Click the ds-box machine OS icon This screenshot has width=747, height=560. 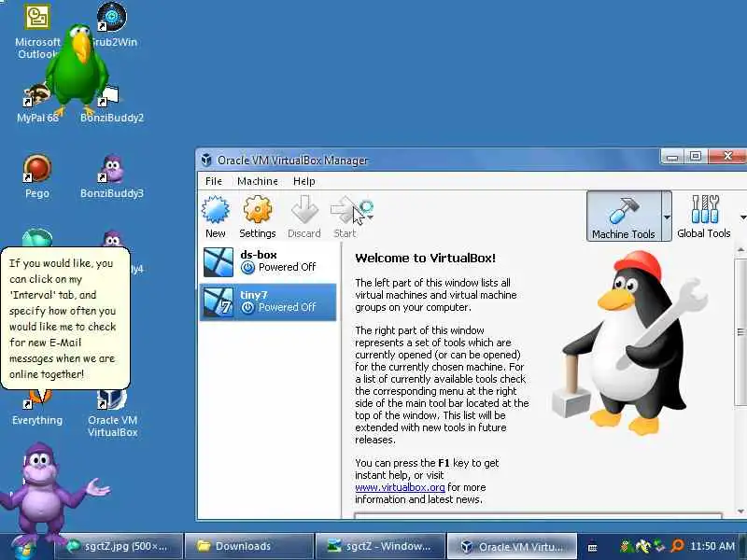218,262
